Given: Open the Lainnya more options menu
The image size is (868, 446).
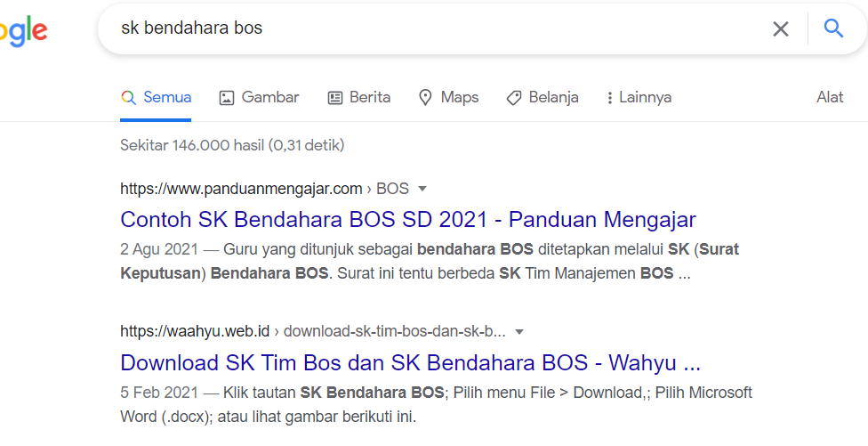Looking at the screenshot, I should point(638,98).
